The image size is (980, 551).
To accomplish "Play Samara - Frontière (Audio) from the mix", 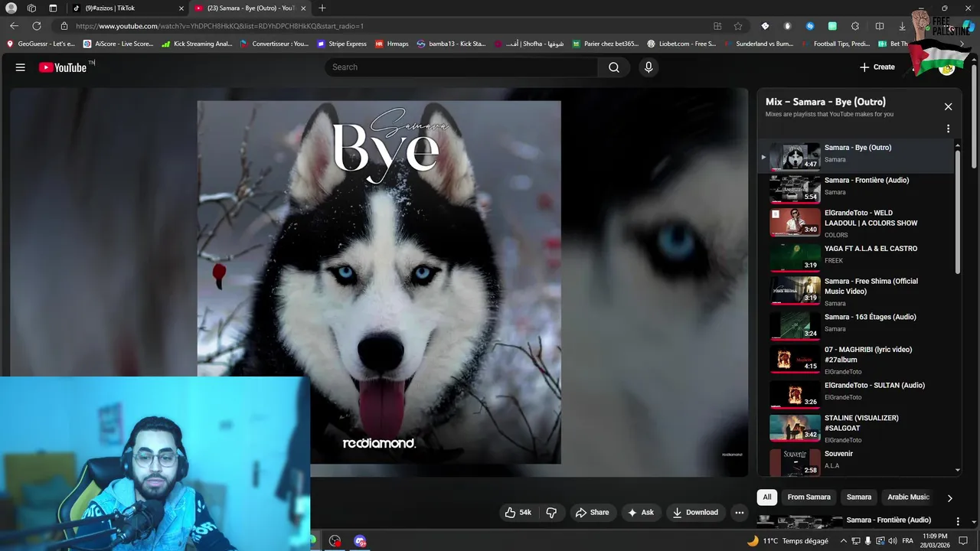I will pyautogui.click(x=856, y=188).
